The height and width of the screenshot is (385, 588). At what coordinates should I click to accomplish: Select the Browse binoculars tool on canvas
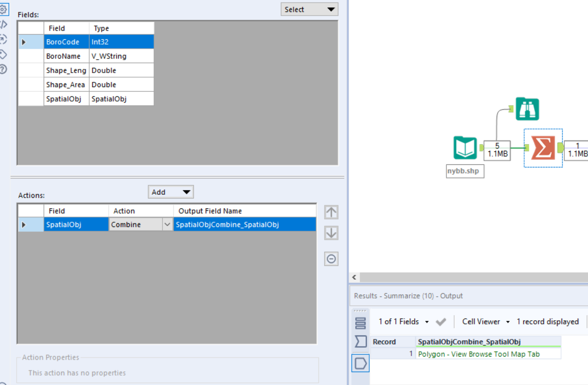(x=527, y=109)
